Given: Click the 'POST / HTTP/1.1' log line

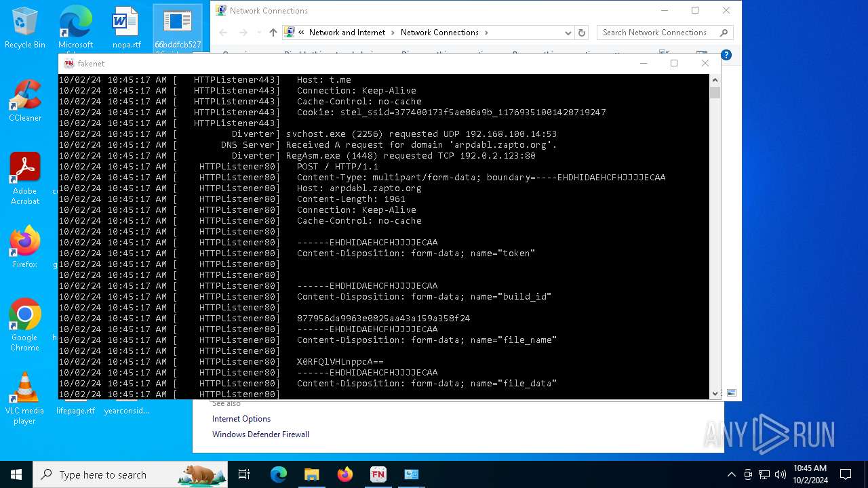Looking at the screenshot, I should 337,167.
